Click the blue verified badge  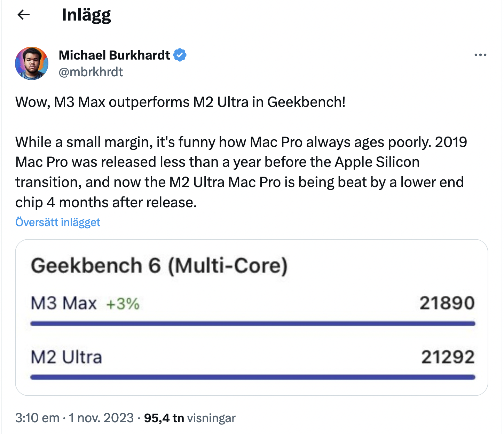(x=180, y=55)
